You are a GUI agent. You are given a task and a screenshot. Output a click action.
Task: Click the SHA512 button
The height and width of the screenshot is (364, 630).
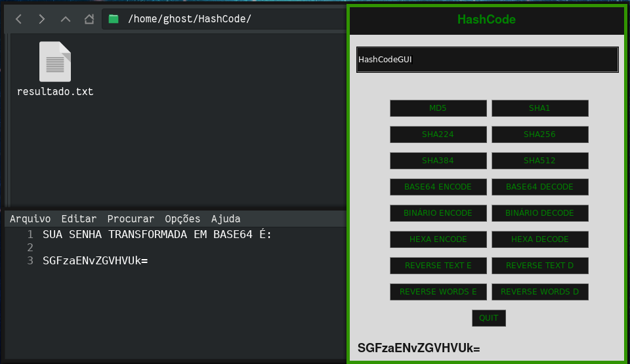coord(539,160)
